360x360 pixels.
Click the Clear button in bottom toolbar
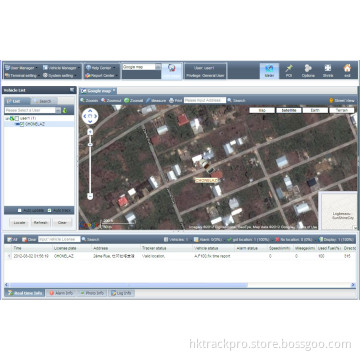[x=29, y=239]
